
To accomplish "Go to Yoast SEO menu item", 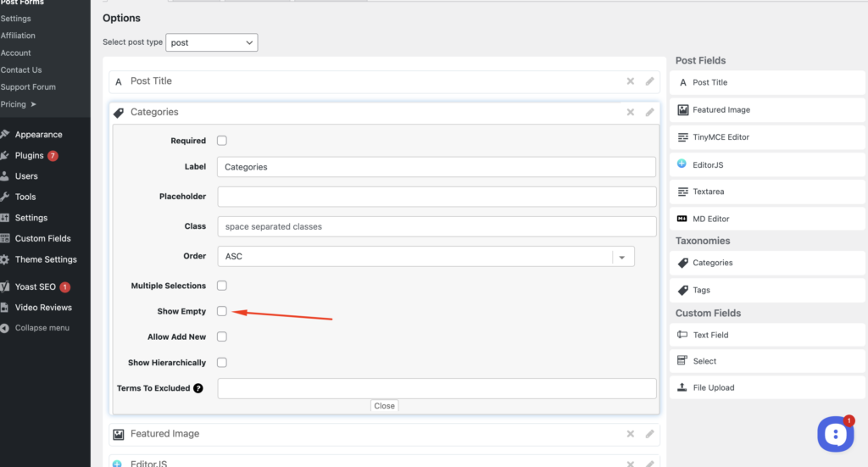I will 35,286.
